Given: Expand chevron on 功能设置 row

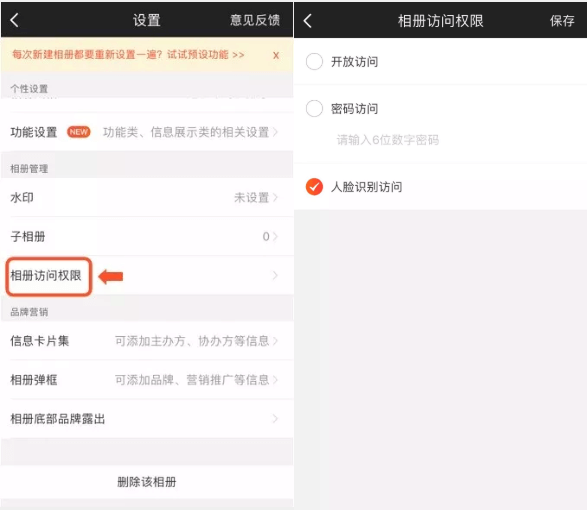Looking at the screenshot, I should click(x=276, y=132).
